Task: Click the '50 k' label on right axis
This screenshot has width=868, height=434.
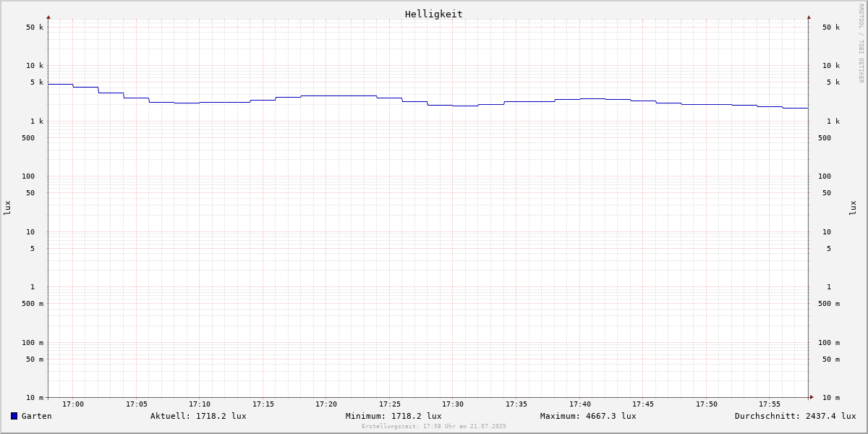Action: 831,27
